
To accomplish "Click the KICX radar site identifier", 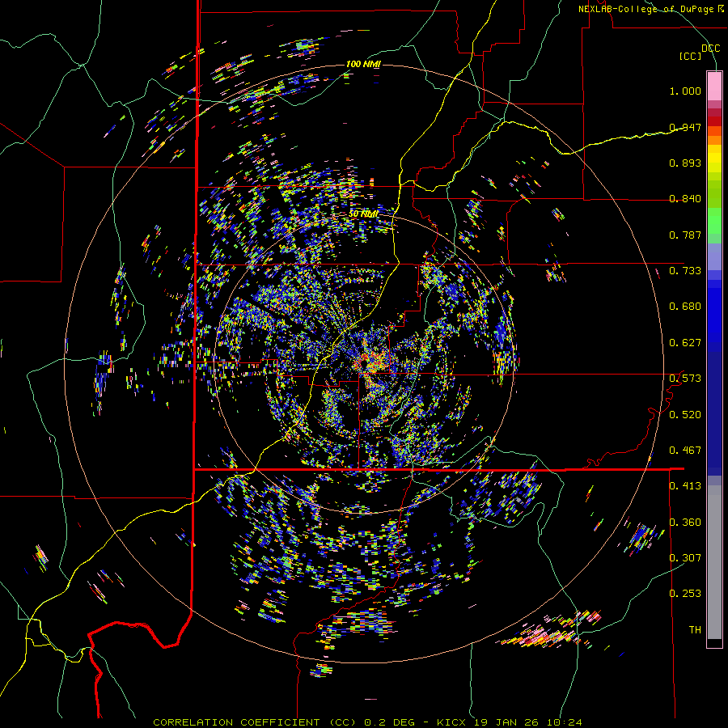I will tap(451, 722).
